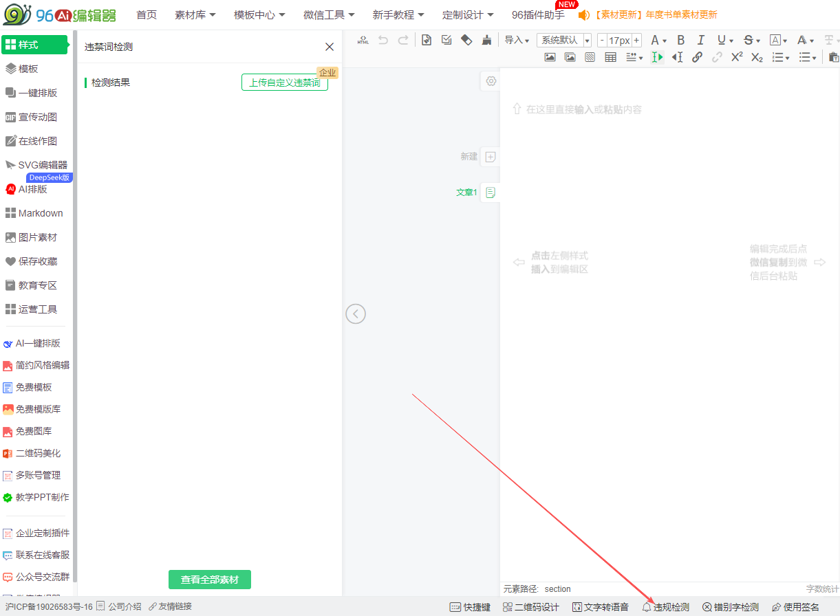Image resolution: width=840 pixels, height=616 pixels.
Task: Open editor settings gear icon
Action: tap(491, 81)
